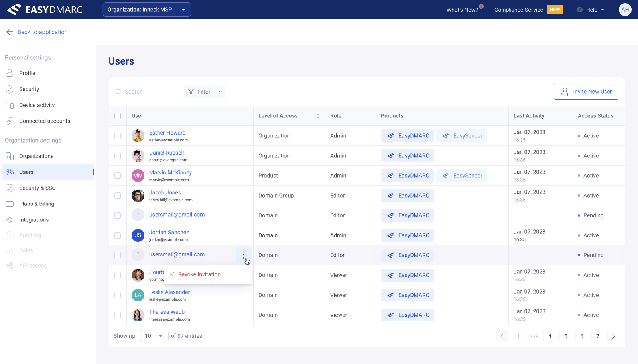Click the Profile person icon in sidebar

click(10, 73)
